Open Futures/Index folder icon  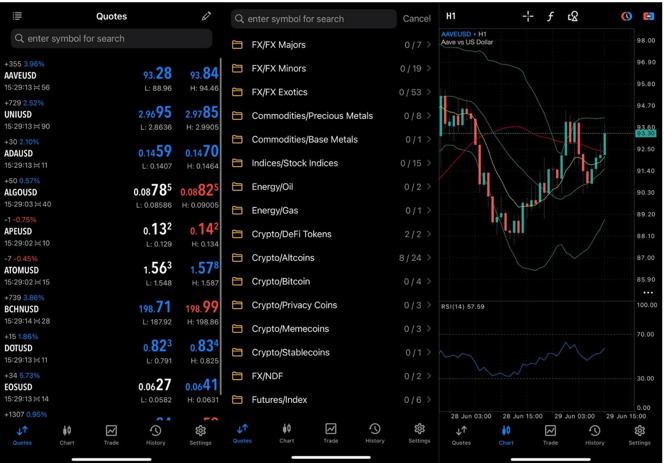click(x=237, y=399)
